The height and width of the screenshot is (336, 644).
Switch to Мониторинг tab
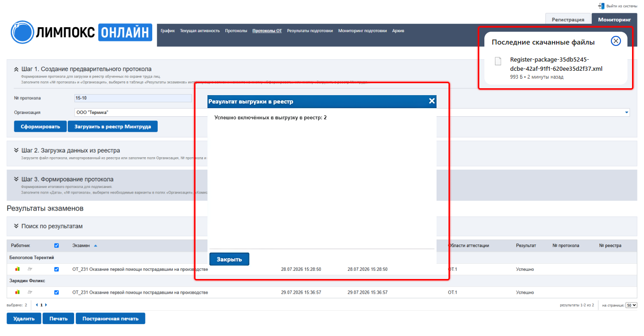tap(615, 19)
